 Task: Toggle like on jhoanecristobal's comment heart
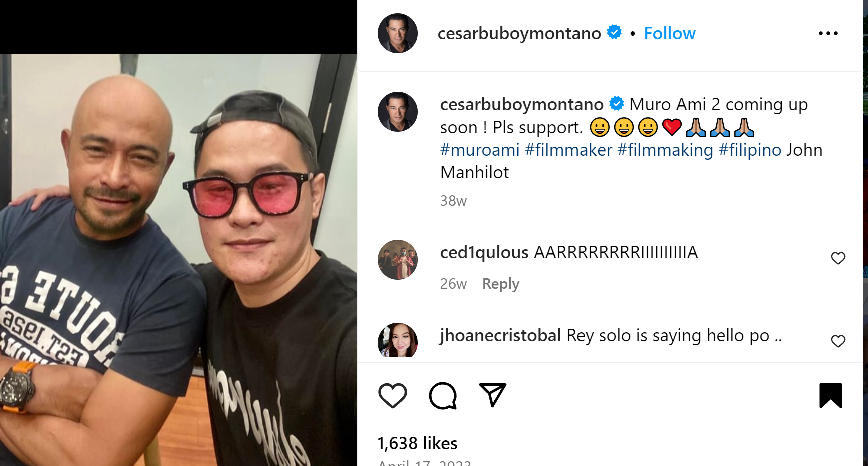pos(838,341)
